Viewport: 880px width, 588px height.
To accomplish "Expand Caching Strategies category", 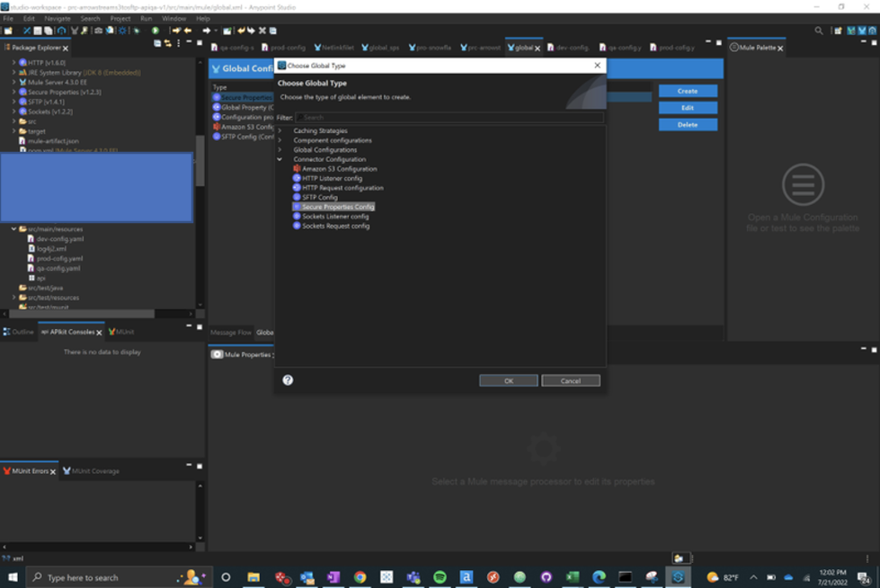I will pyautogui.click(x=280, y=131).
